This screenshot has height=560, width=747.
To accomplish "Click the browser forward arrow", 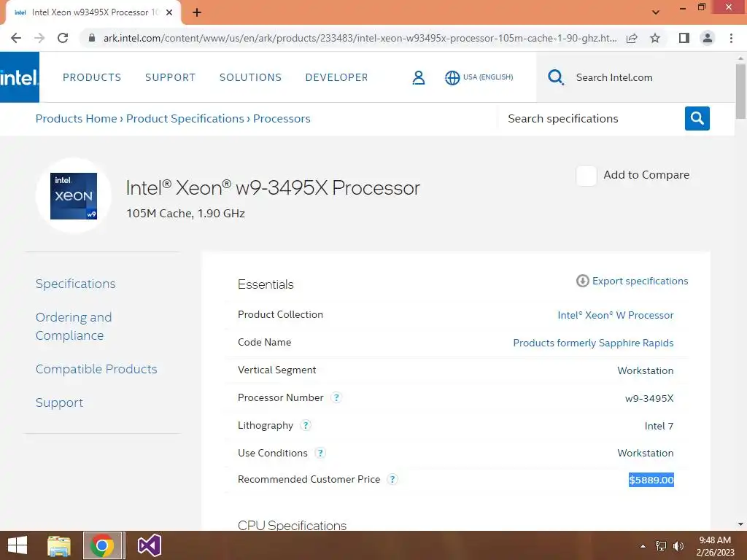I will 39,38.
